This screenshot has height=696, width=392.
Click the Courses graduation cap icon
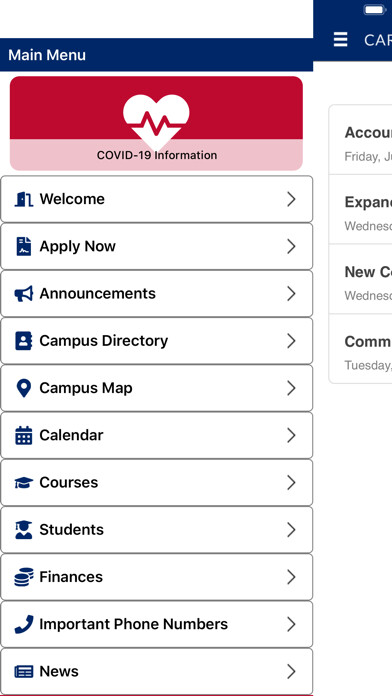tap(24, 482)
